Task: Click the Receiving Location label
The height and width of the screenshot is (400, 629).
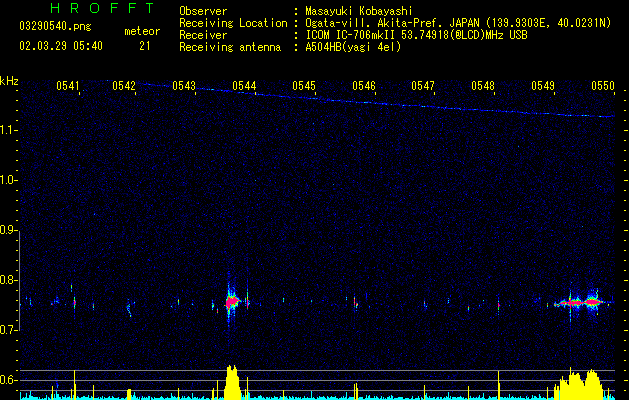Action: [233, 23]
